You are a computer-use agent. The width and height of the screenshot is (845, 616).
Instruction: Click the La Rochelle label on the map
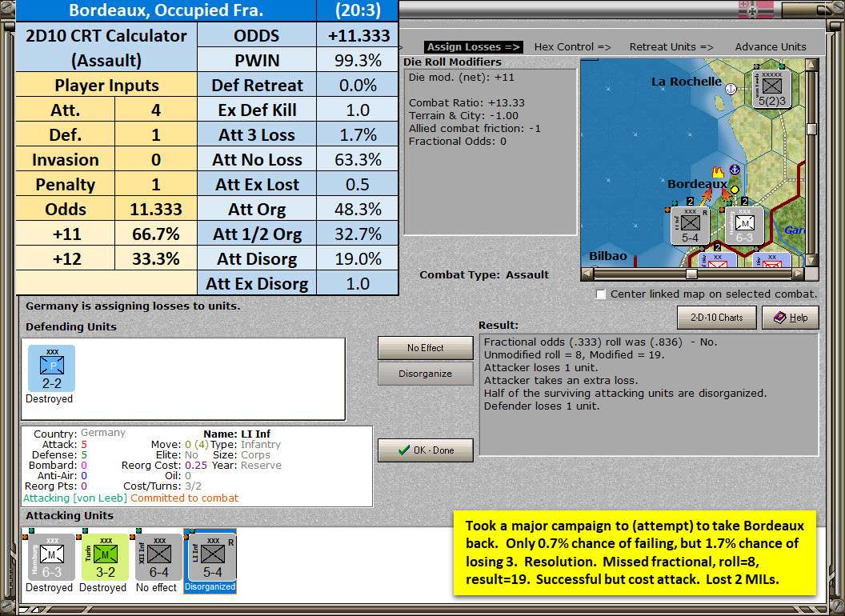[686, 82]
